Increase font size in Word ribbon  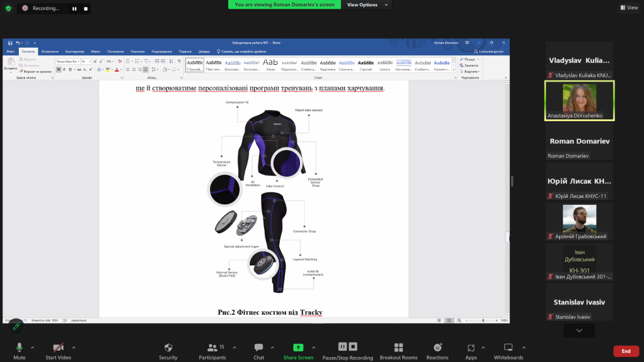click(95, 62)
